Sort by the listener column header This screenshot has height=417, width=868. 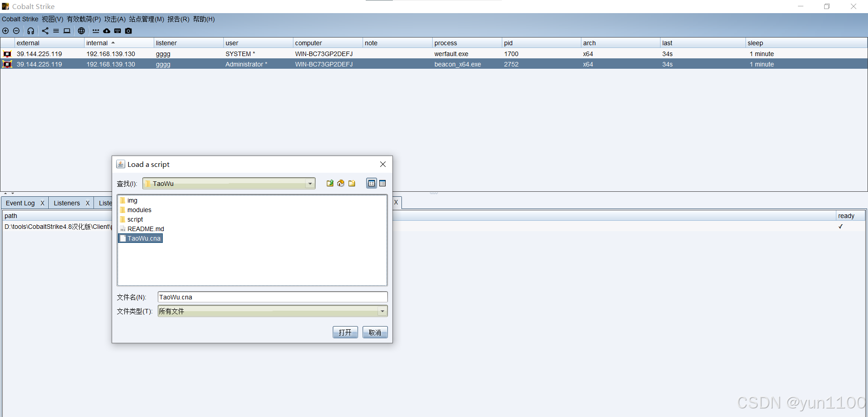(189, 43)
